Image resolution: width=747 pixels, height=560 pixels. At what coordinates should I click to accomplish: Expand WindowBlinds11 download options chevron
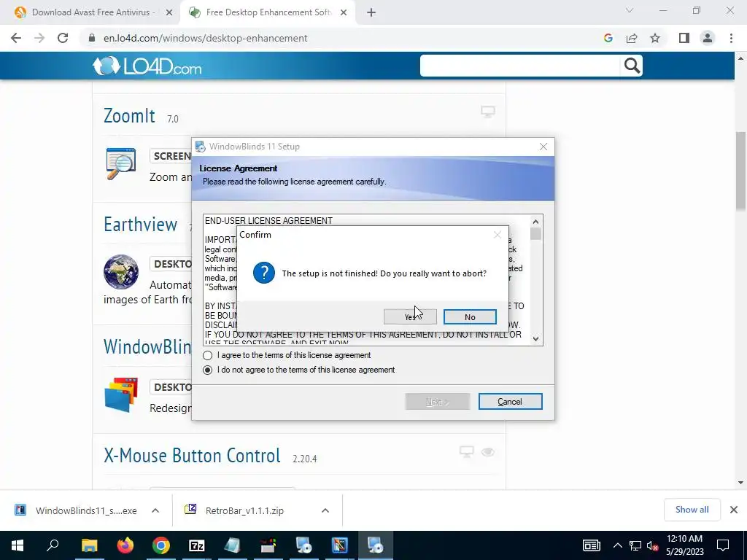click(x=155, y=510)
